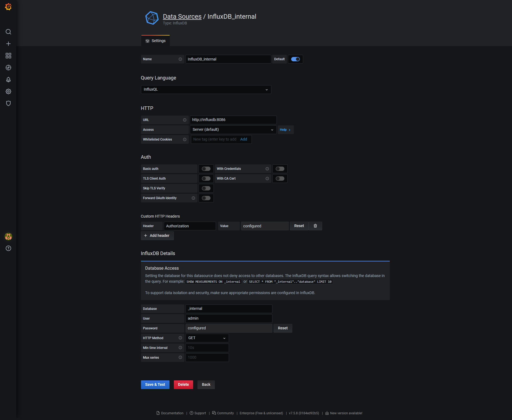512x420 pixels.
Task: Open the Community footer link
Action: click(x=225, y=413)
